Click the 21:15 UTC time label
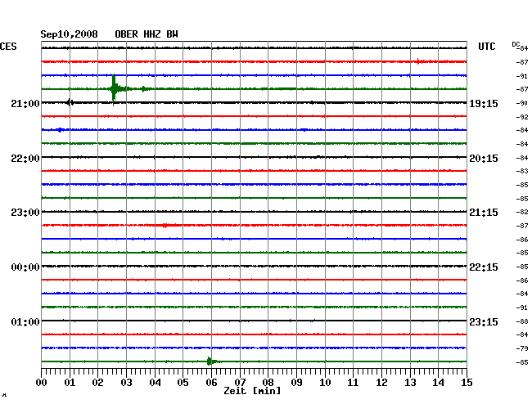The width and height of the screenshot is (532, 404). tap(484, 213)
